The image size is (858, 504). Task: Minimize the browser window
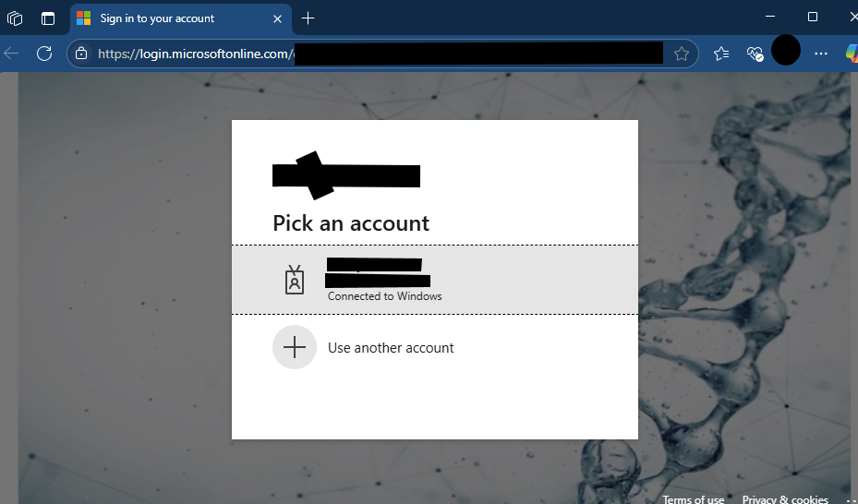(770, 17)
